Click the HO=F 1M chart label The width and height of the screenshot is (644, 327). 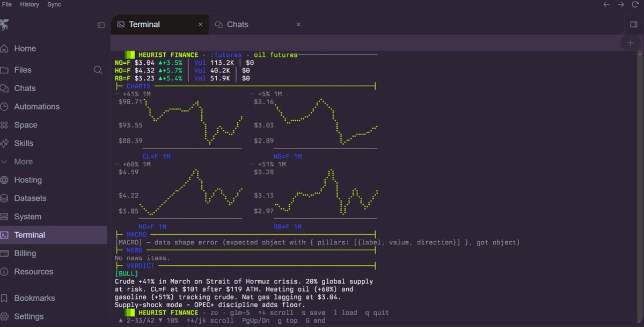(152, 227)
